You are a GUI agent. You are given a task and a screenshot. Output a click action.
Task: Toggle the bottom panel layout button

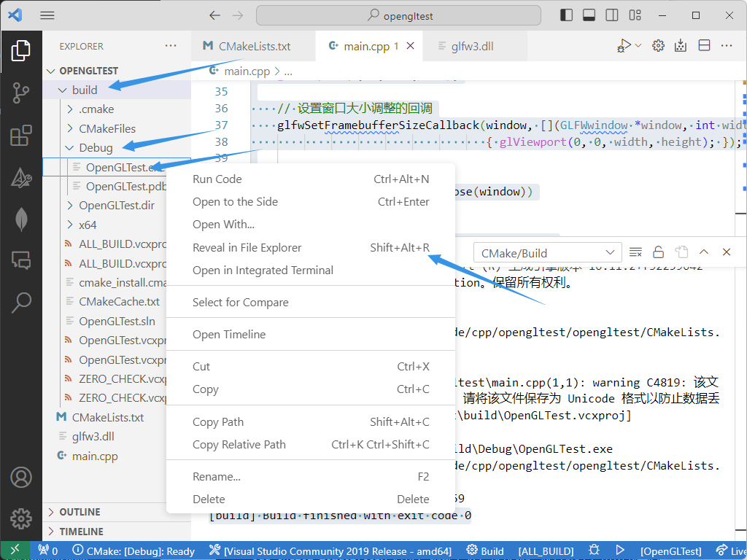589,15
